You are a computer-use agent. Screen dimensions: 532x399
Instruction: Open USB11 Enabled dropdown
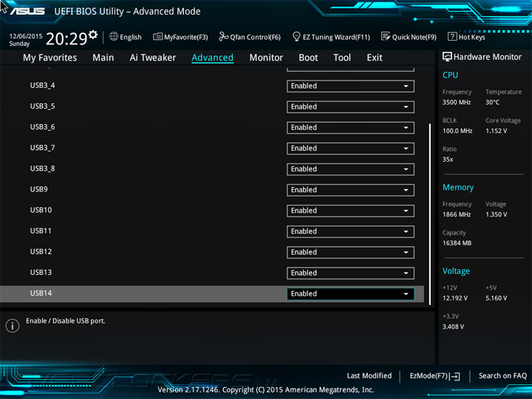[x=350, y=231]
